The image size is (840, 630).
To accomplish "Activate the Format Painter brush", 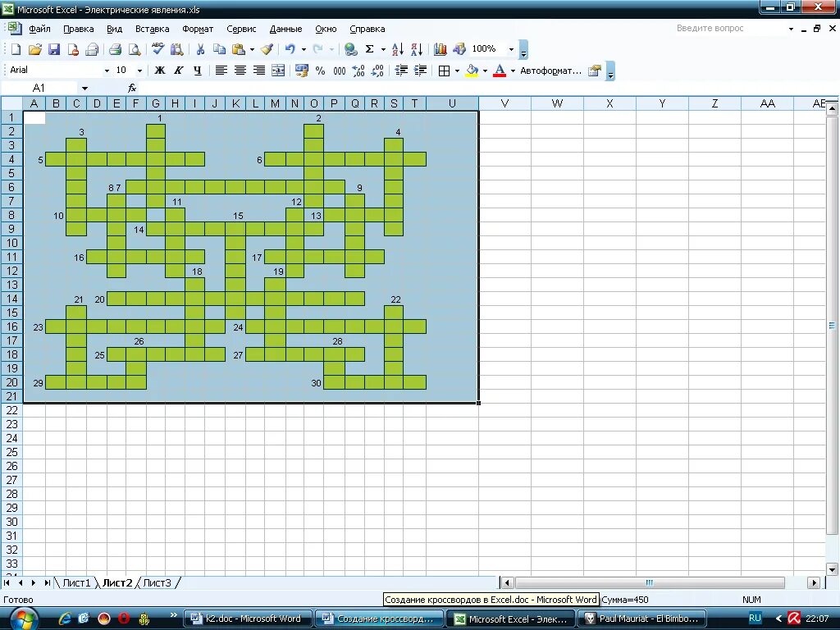I will coord(267,49).
